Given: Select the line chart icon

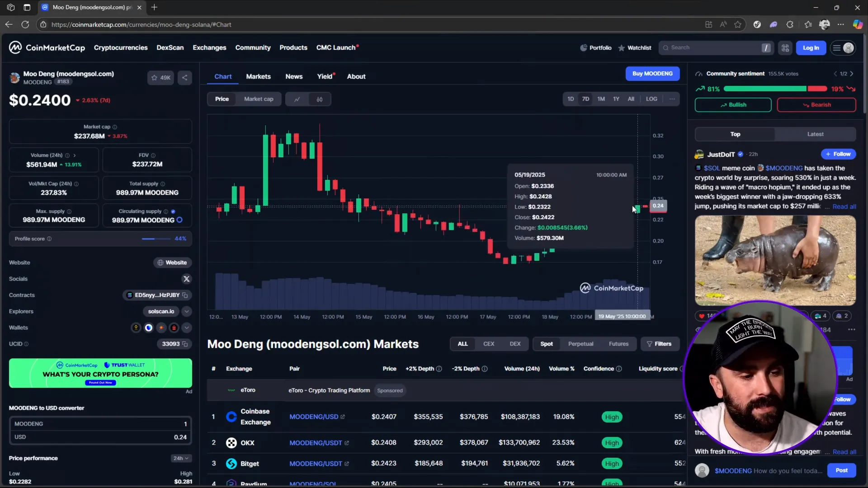Looking at the screenshot, I should pos(297,99).
